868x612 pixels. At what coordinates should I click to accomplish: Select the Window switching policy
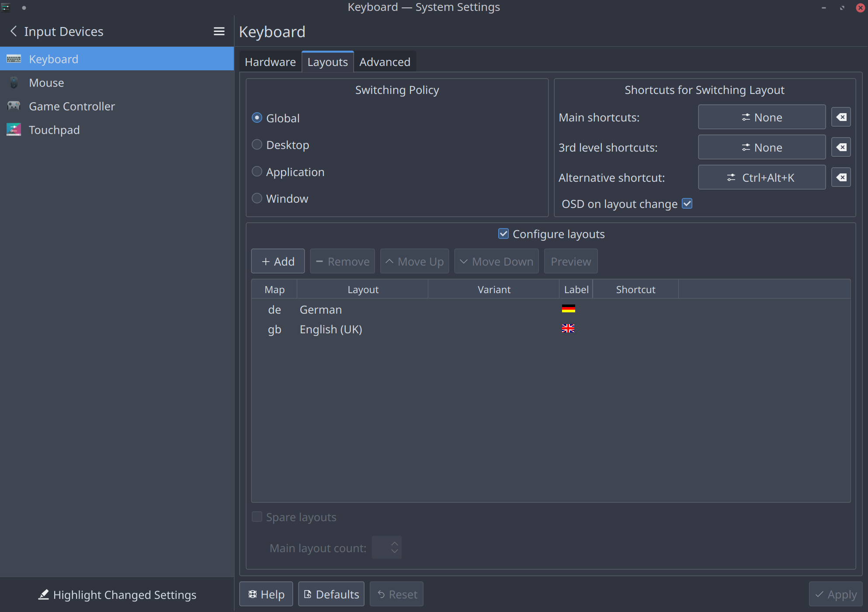coord(257,198)
